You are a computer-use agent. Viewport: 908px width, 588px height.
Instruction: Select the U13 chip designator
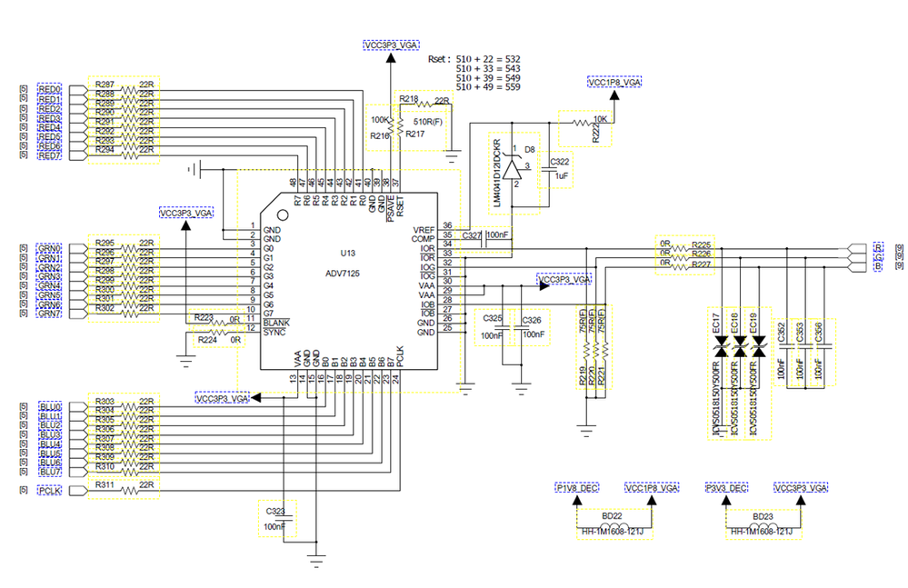pos(348,254)
